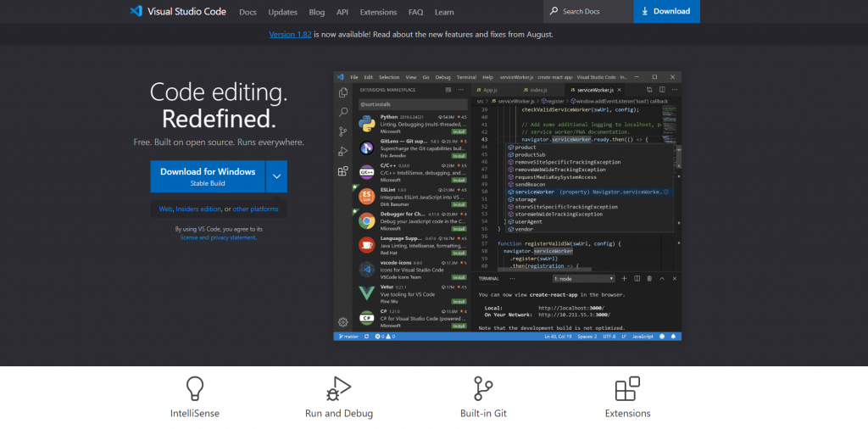Select JavaScript language mode in status bar
The width and height of the screenshot is (868, 429).
coord(643,337)
